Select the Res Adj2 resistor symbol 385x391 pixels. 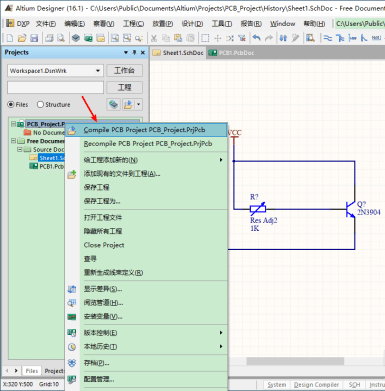[258, 209]
